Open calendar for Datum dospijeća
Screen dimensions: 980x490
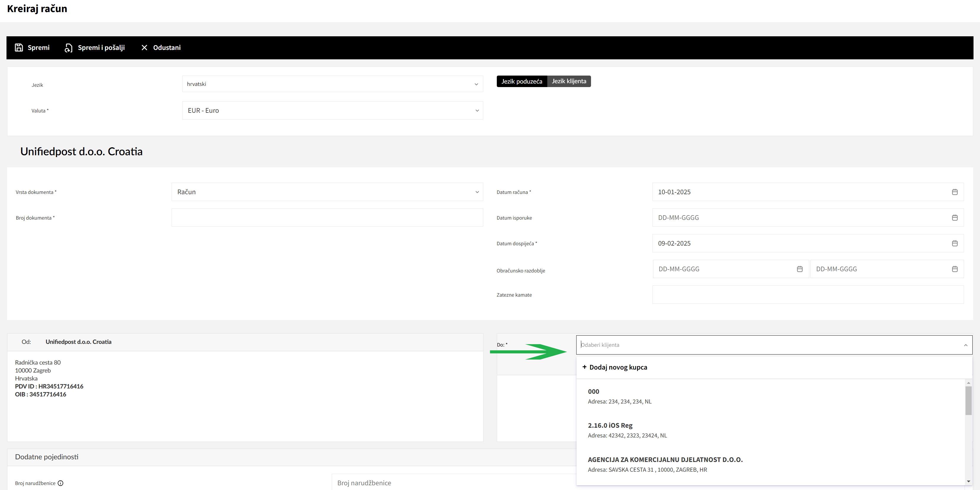coord(955,243)
